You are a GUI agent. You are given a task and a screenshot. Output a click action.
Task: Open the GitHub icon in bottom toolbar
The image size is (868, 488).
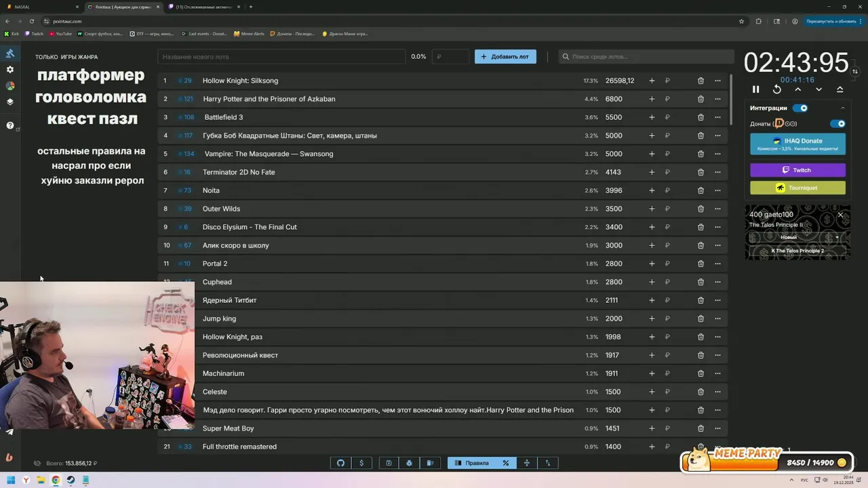point(340,463)
